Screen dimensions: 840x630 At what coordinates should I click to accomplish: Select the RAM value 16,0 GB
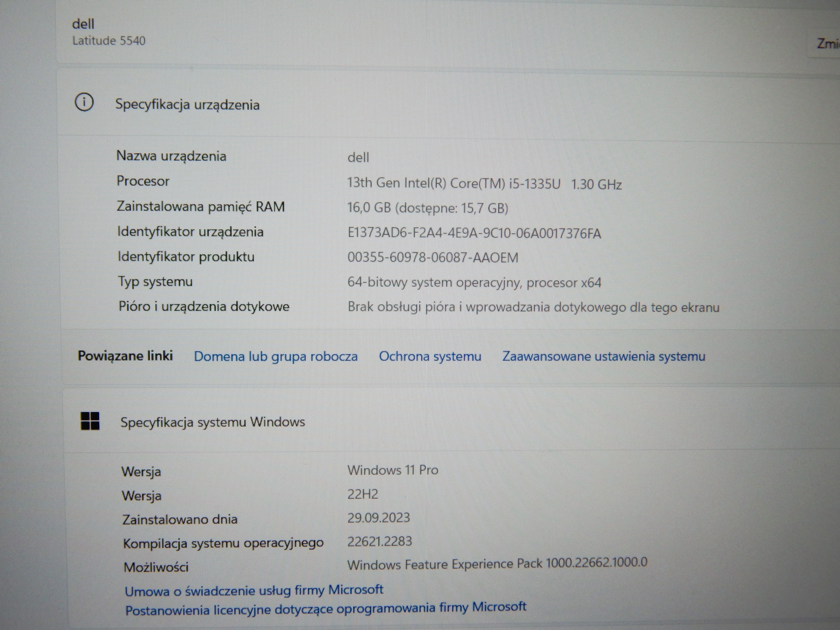pyautogui.click(x=428, y=208)
